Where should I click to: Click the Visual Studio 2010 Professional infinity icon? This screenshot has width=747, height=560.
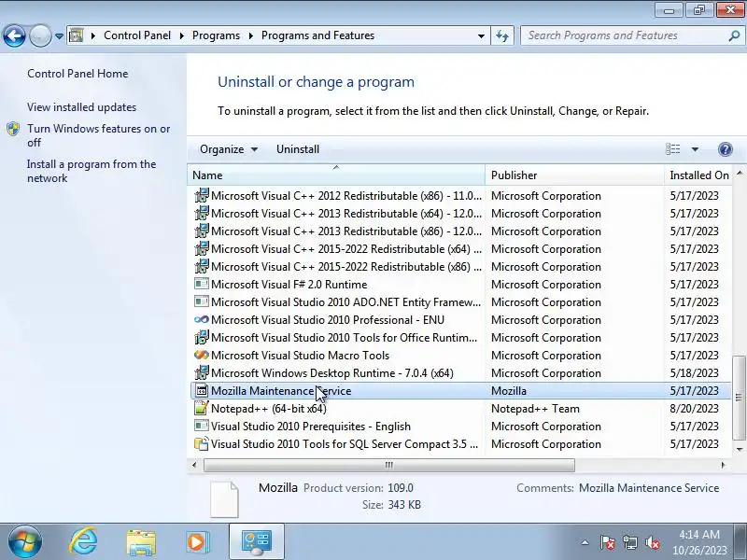pos(202,319)
